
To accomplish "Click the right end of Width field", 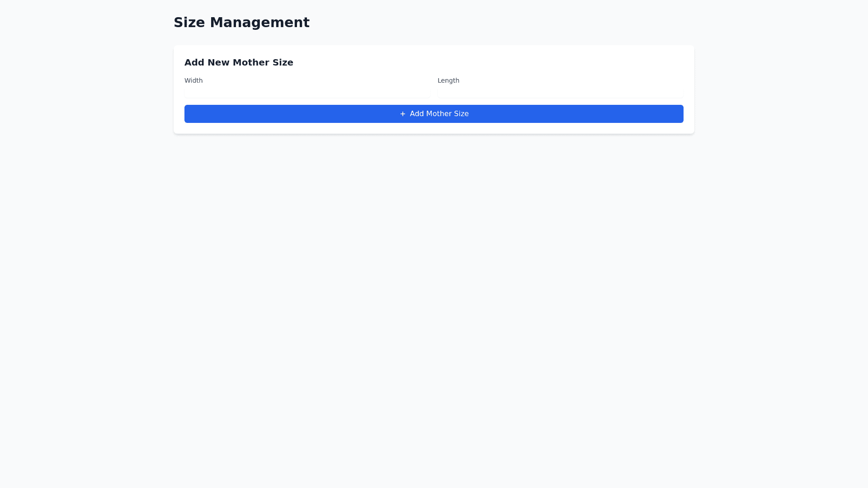I will pos(424,93).
